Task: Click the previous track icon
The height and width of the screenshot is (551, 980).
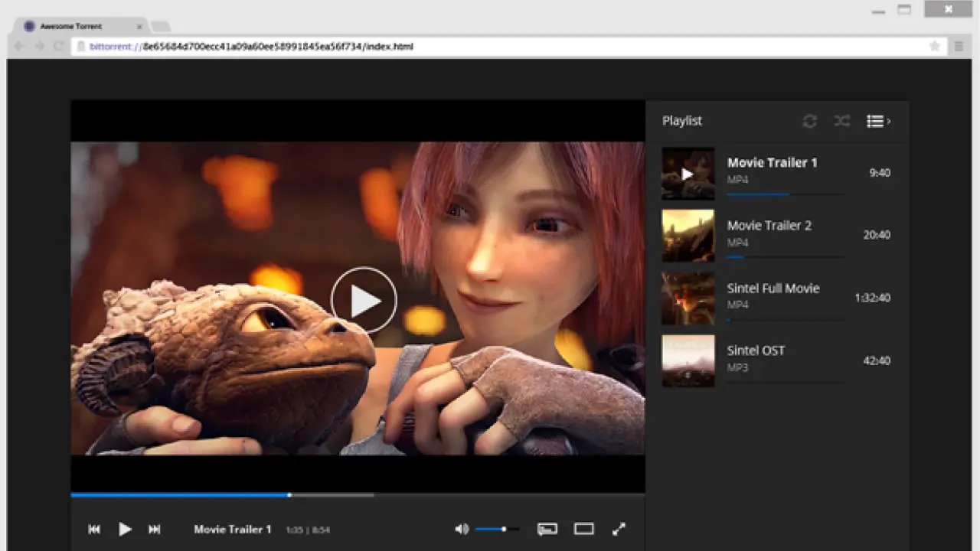Action: tap(94, 529)
